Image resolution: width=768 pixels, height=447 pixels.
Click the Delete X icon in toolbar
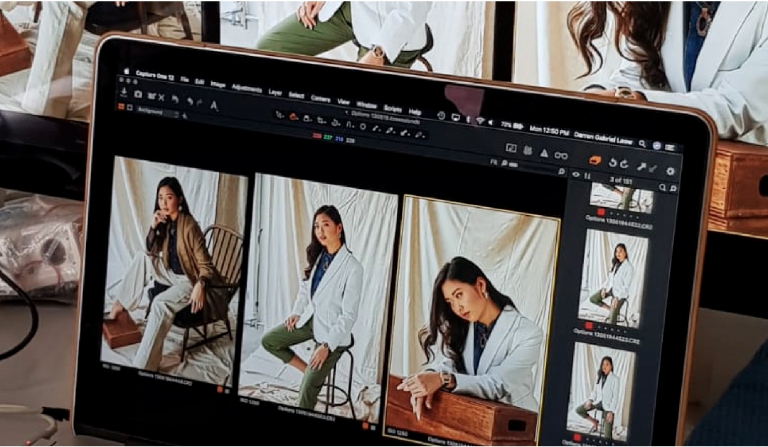pyautogui.click(x=161, y=97)
